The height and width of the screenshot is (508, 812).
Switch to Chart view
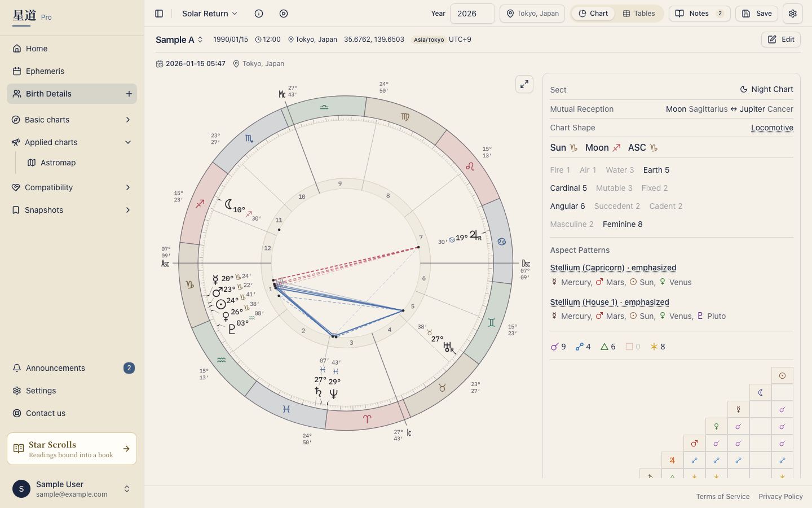point(593,14)
